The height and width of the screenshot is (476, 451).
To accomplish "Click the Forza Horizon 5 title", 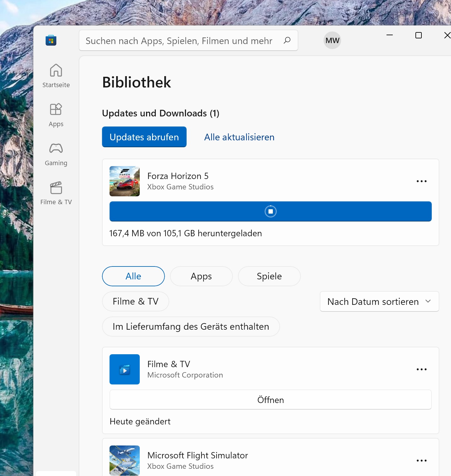I will click(178, 176).
